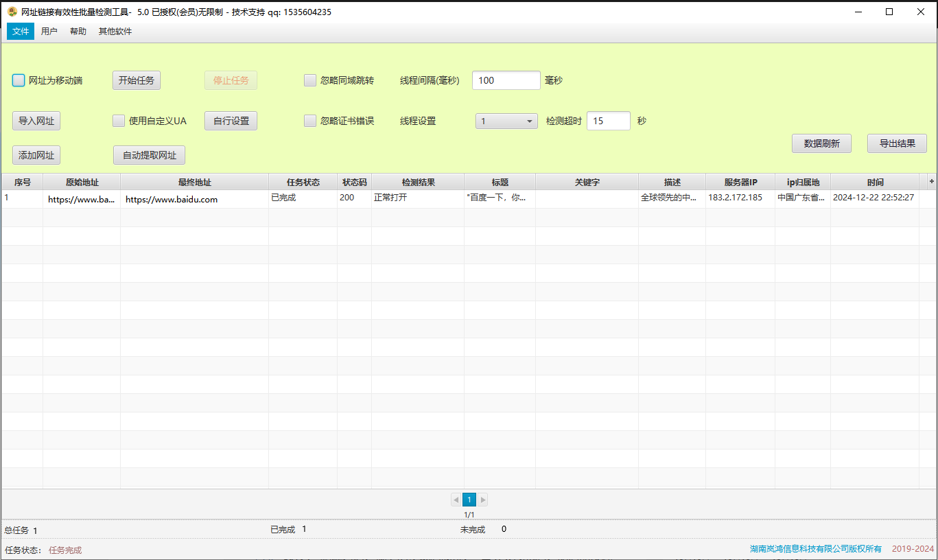The image size is (938, 560).
Task: Open the 文件 menu
Action: point(21,32)
